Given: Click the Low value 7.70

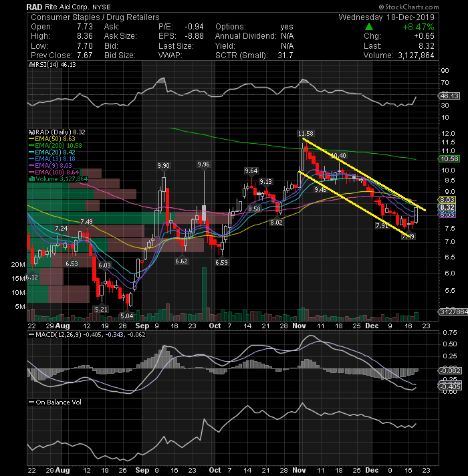Looking at the screenshot, I should pos(85,46).
